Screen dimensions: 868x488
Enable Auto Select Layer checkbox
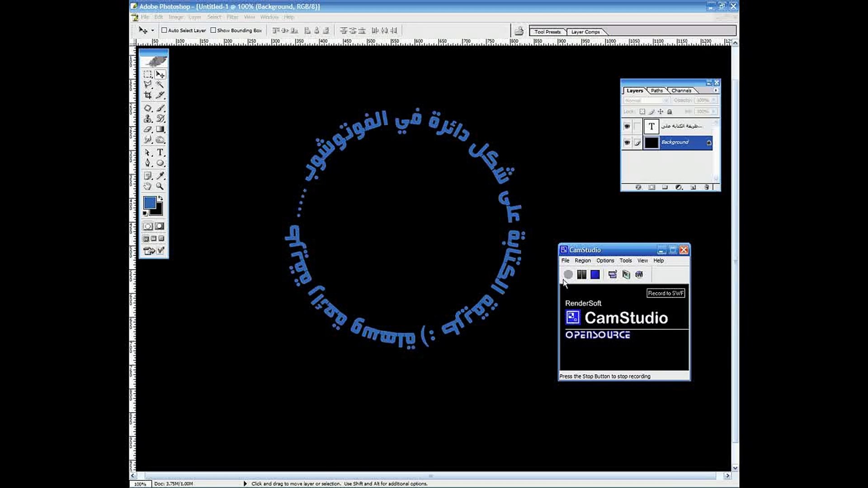(165, 30)
